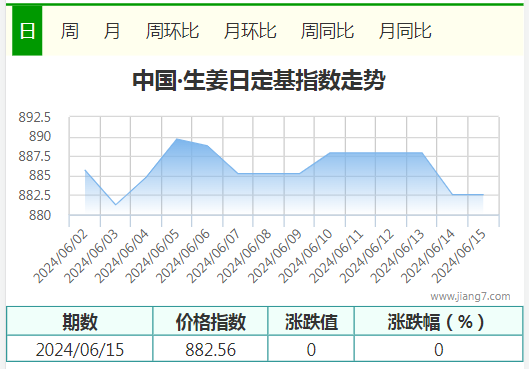Screen dimensions: 529x369
Task: Click the chart low point at 2024/06/03
Action: click(116, 204)
